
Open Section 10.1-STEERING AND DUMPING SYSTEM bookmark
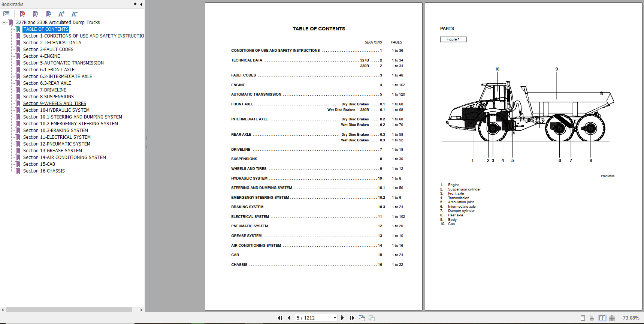point(73,117)
